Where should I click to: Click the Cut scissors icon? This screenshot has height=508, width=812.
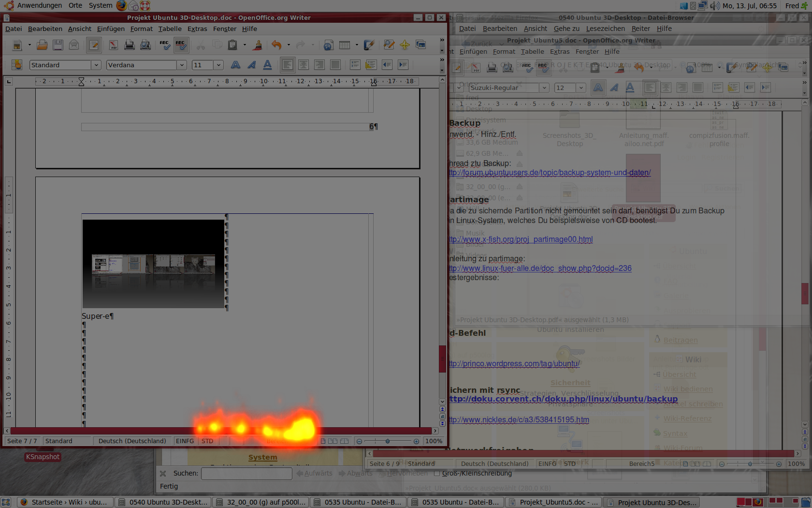201,45
